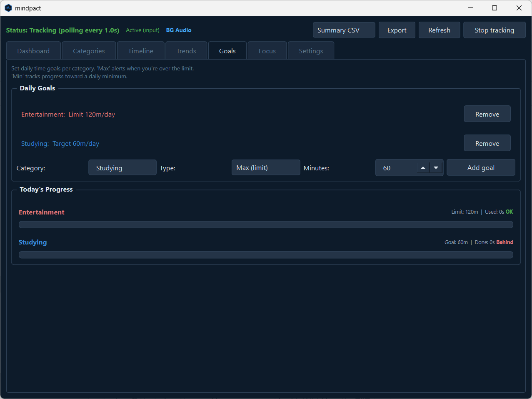This screenshot has width=532, height=399.
Task: Go to the Timeline tab
Action: pyautogui.click(x=140, y=51)
